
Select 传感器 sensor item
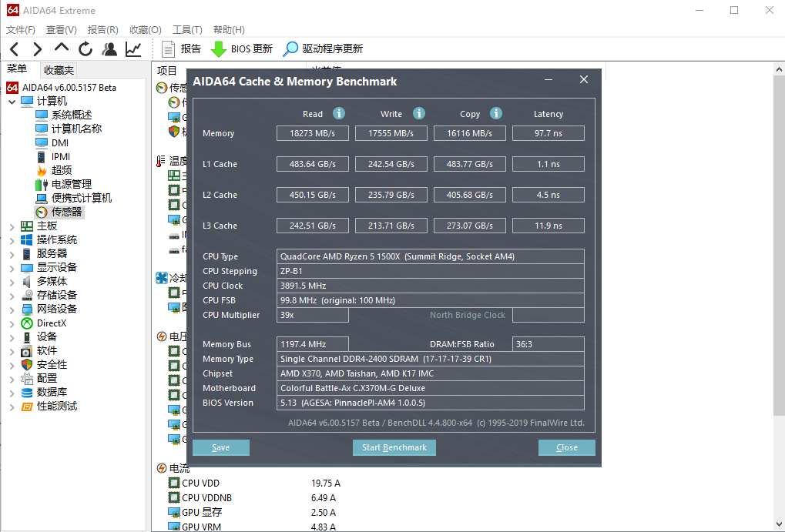(59, 212)
